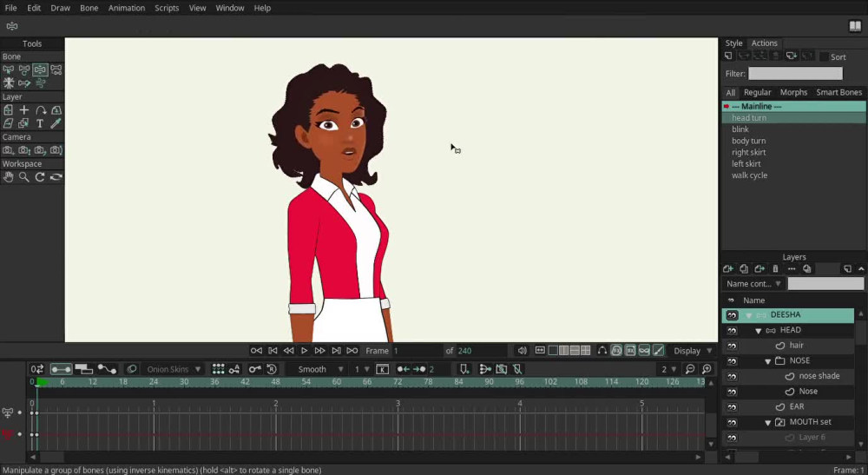Switch to the Style tab
Image resolution: width=868 pixels, height=475 pixels.
click(x=733, y=43)
